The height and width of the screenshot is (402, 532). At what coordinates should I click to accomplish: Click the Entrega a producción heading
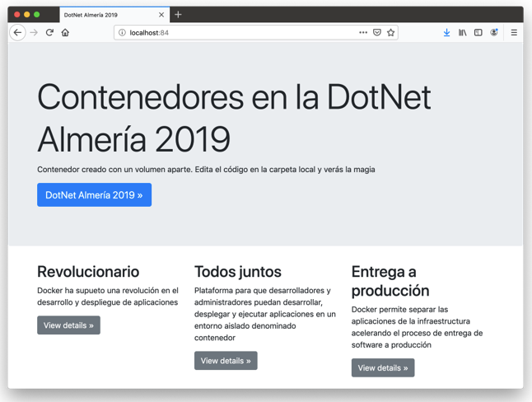coord(390,281)
